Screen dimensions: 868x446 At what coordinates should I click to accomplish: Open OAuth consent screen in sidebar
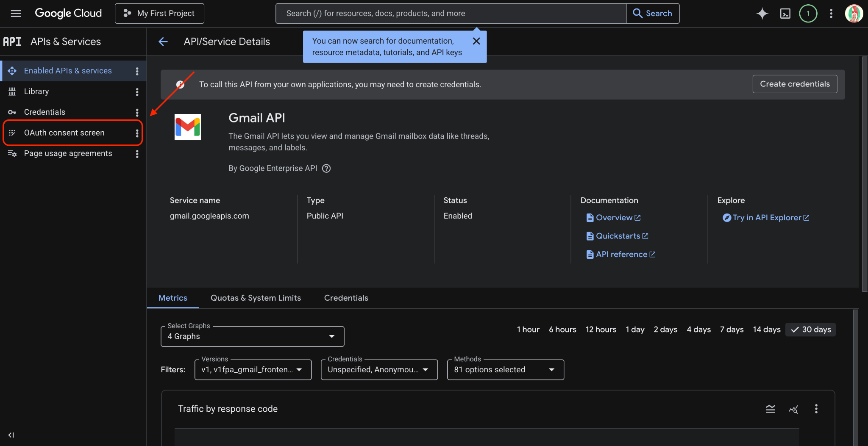tap(64, 133)
